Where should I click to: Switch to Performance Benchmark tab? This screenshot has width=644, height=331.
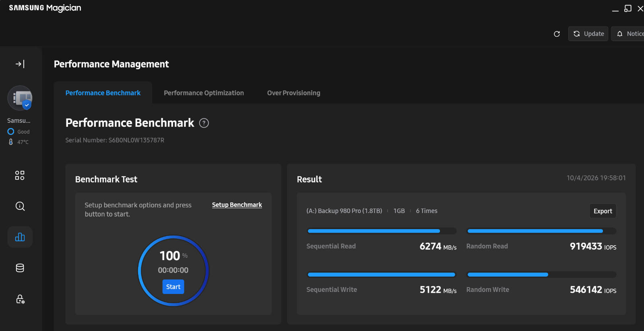coord(103,93)
